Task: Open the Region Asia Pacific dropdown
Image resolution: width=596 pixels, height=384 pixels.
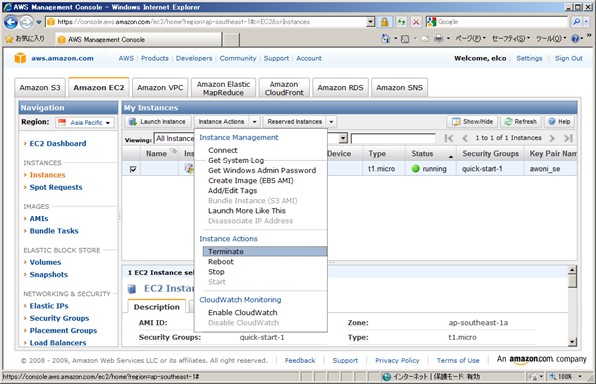Action: coord(85,122)
